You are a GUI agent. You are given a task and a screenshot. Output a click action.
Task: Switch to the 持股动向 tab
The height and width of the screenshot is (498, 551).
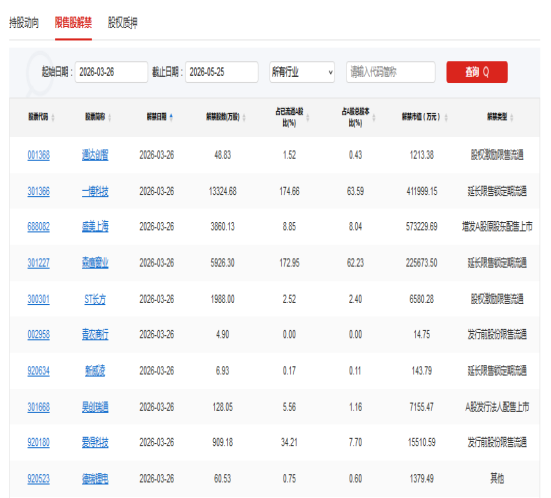tap(24, 23)
